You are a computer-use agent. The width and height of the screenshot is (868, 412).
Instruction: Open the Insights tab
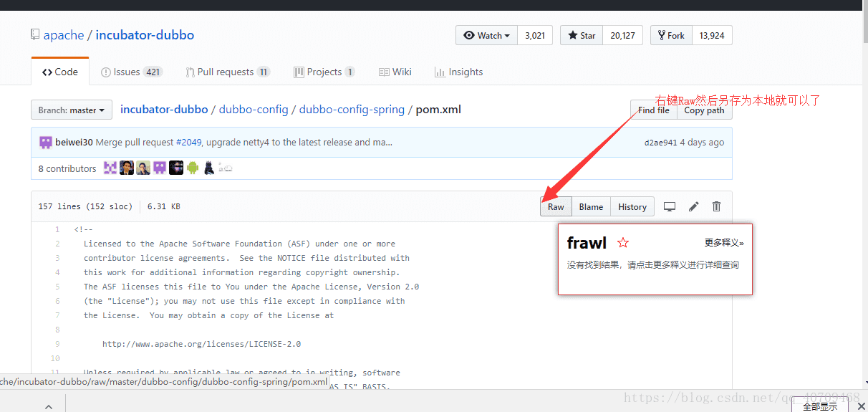coord(458,72)
